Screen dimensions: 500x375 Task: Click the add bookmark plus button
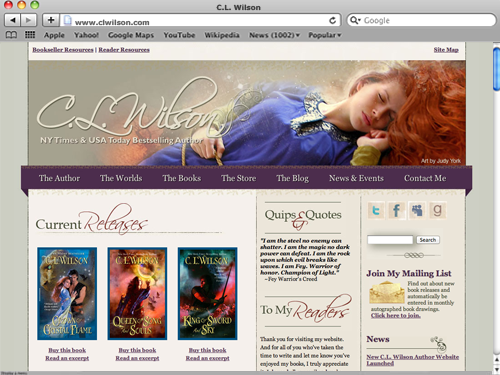coord(51,20)
